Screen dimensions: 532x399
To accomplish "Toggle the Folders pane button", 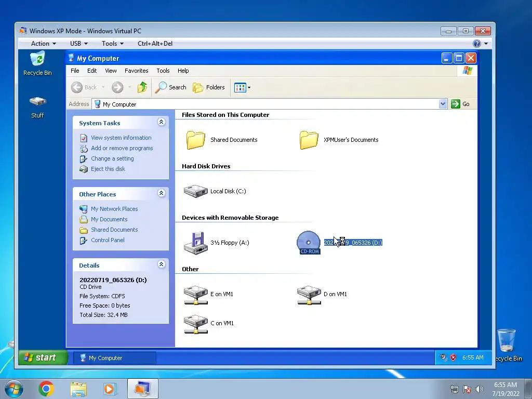I will (209, 87).
